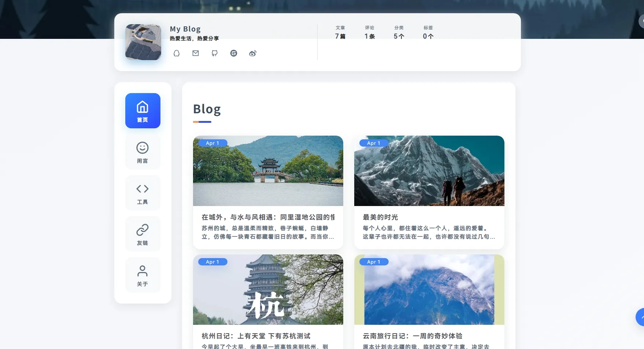644x349 pixels.
Task: Open the 工具 code-brackets sidebar item
Action: tap(143, 193)
